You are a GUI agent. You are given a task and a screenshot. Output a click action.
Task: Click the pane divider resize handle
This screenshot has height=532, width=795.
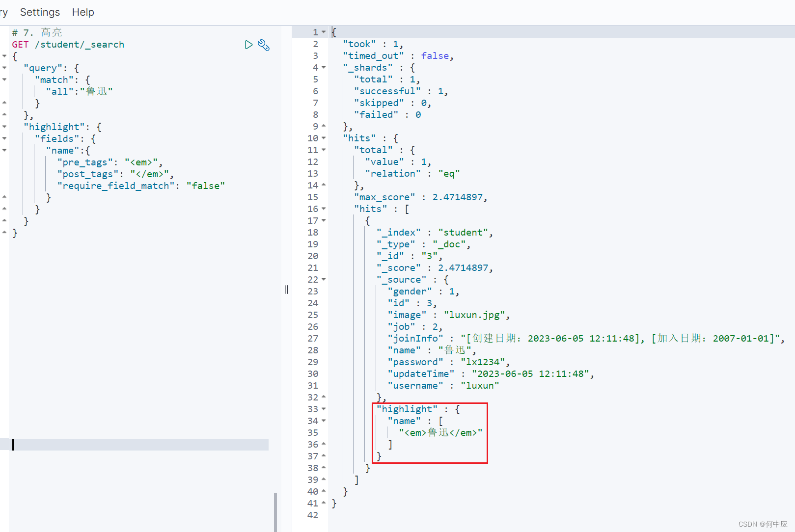(x=286, y=290)
